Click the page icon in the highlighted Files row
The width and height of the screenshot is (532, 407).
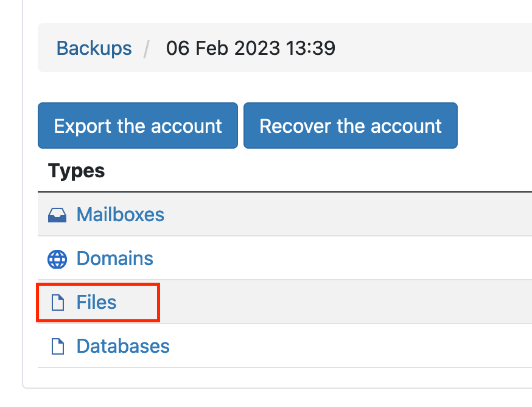57,302
